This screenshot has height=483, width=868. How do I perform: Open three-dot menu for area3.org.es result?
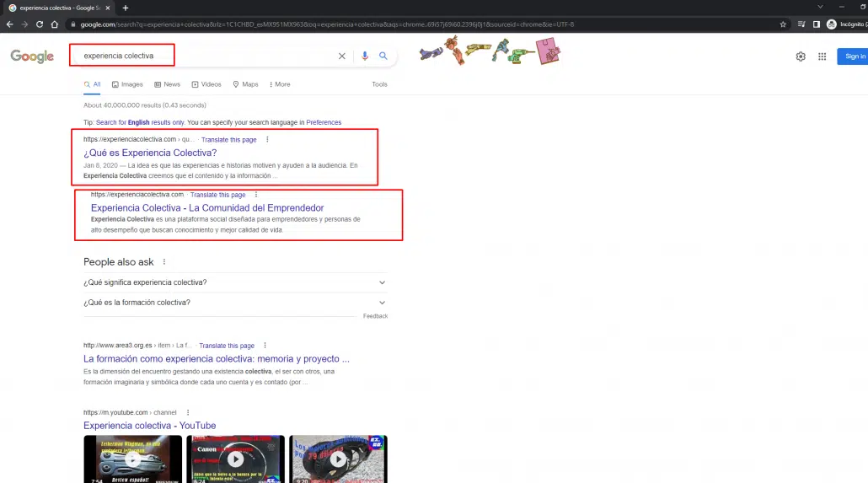(x=265, y=346)
